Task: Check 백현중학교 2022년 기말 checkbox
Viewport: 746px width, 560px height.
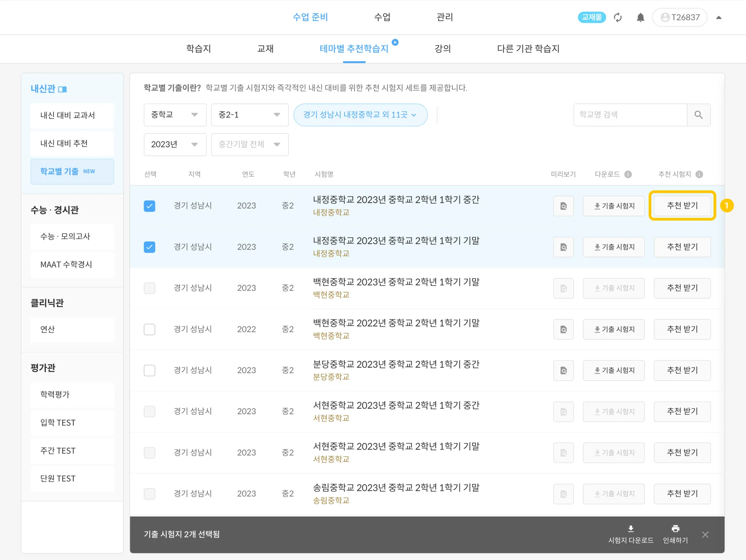Action: [149, 330]
